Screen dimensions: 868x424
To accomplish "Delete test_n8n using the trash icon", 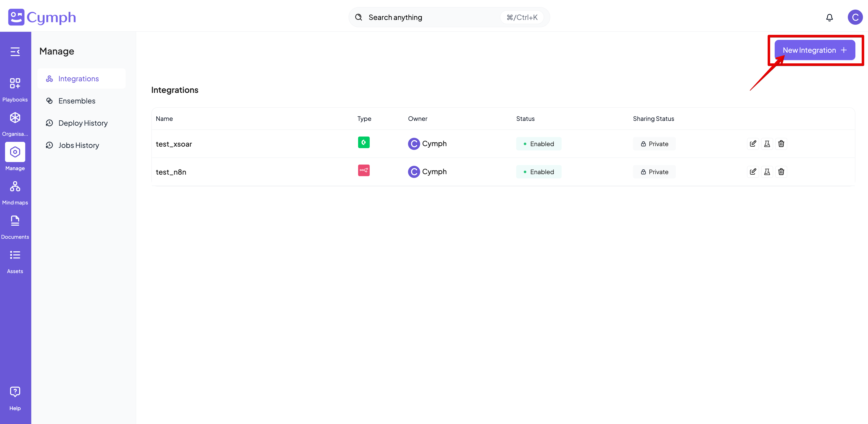I will 782,172.
